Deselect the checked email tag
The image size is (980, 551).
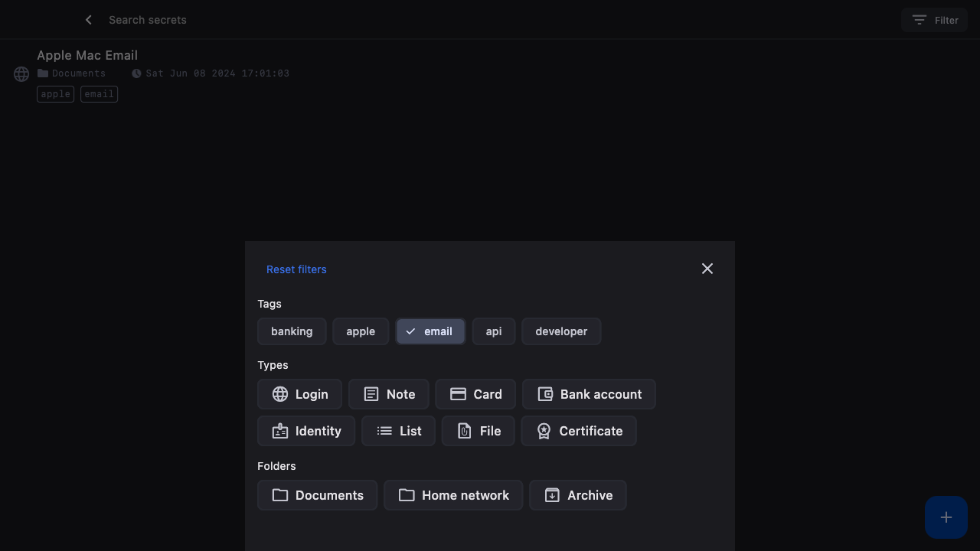point(430,331)
